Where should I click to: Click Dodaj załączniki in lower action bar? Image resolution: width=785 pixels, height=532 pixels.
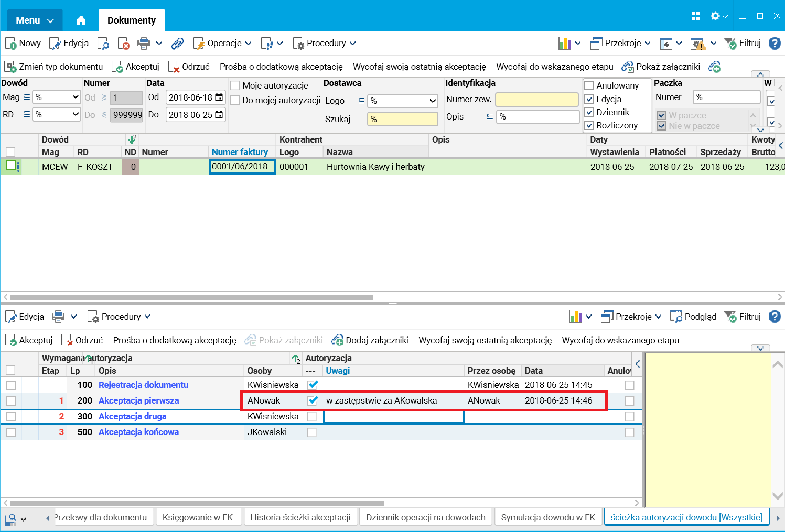coord(370,341)
